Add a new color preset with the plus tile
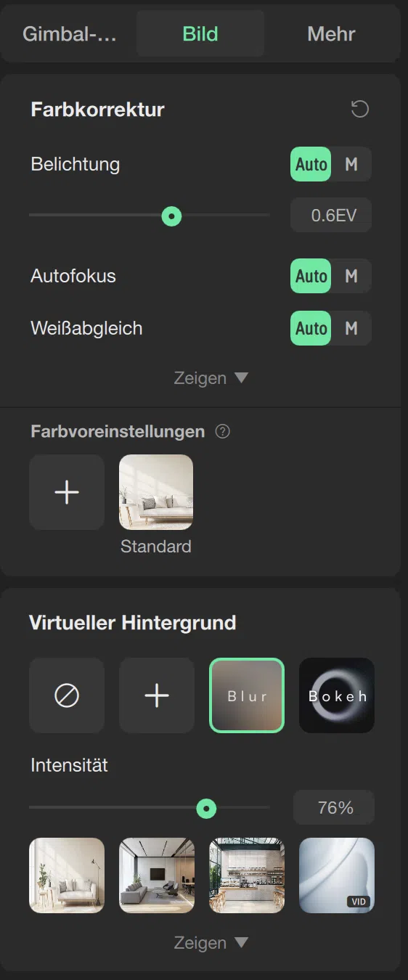 click(x=67, y=492)
